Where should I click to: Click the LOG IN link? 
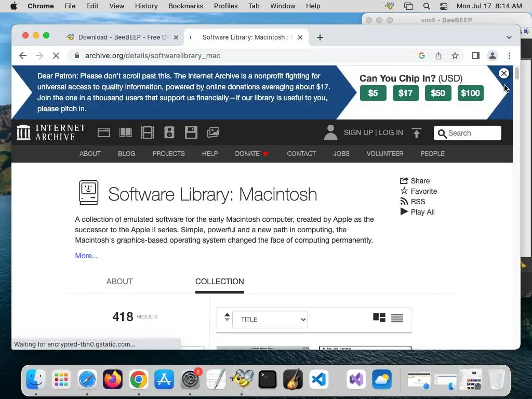pyautogui.click(x=391, y=132)
